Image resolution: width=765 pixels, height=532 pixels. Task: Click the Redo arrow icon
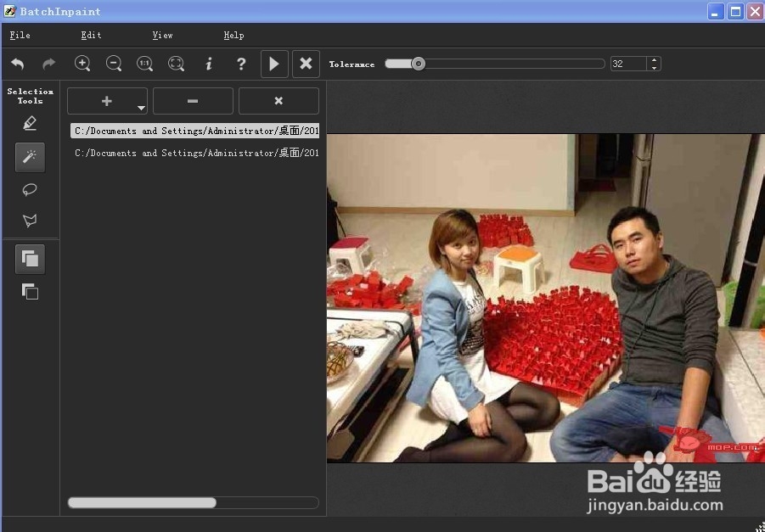[x=48, y=64]
